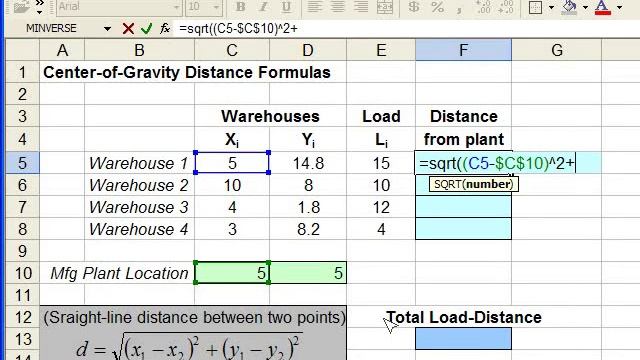Apply Align Left
The height and width of the screenshot is (360, 640).
coord(314,7)
